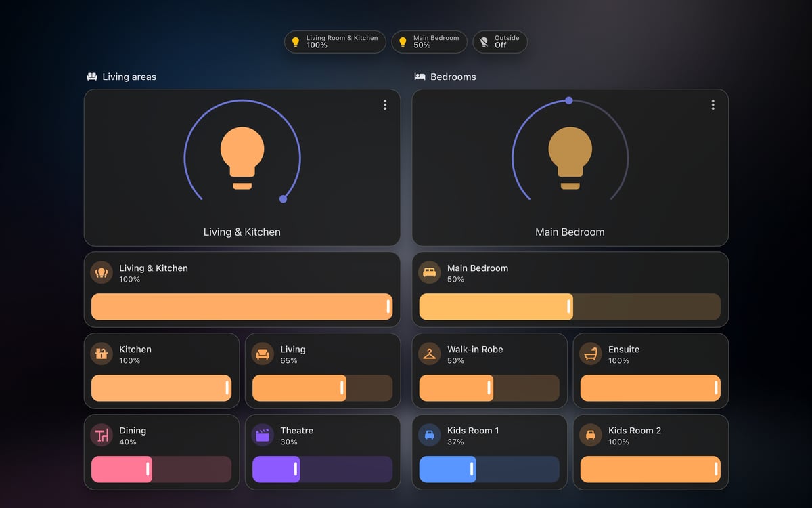Open the Living & Kitchen card menu
The height and width of the screenshot is (508, 812).
point(385,105)
